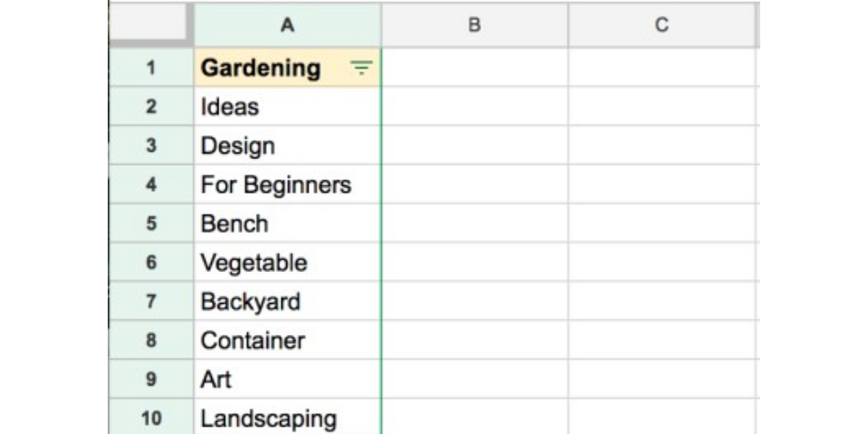Click the select-all corner box

click(x=151, y=25)
